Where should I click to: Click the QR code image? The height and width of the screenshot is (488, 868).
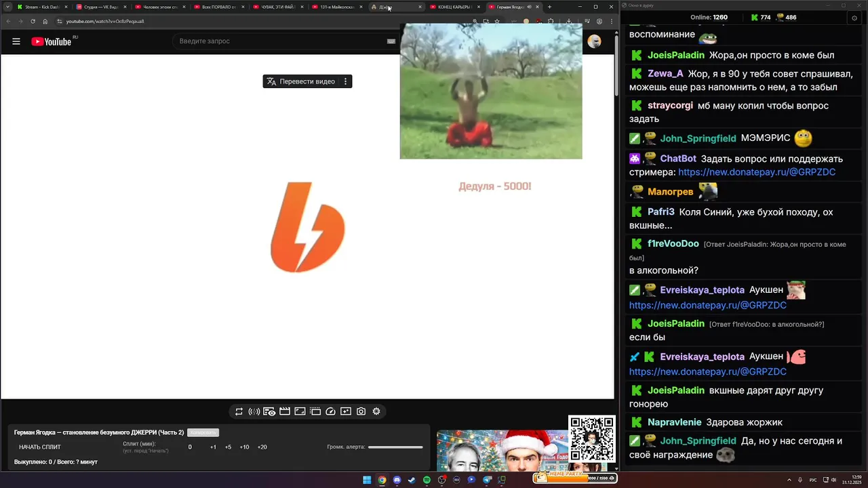click(x=592, y=439)
